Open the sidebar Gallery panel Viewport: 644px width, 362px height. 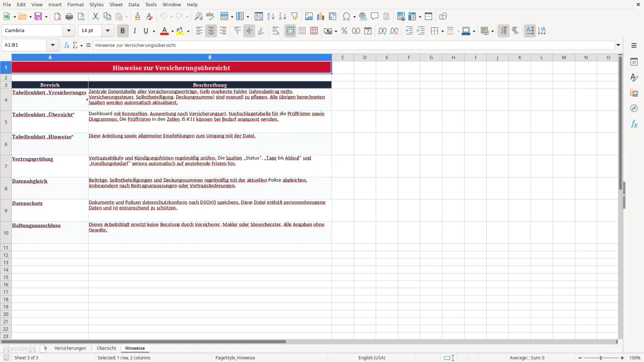pos(634,93)
